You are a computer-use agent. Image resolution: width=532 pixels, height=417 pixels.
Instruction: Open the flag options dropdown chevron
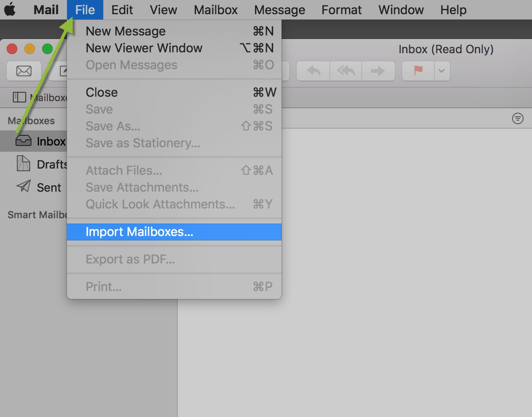[x=442, y=71]
